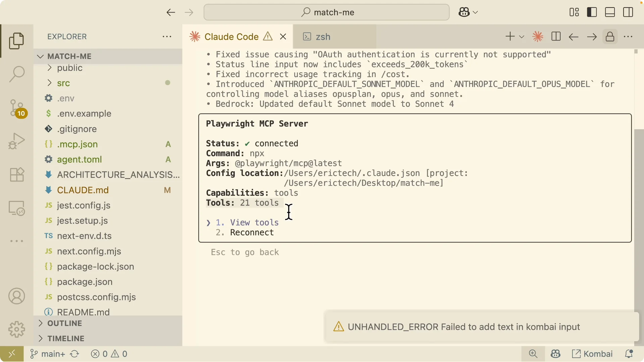Open the .gitignore file
This screenshot has width=644, height=362.
tap(108, 129)
